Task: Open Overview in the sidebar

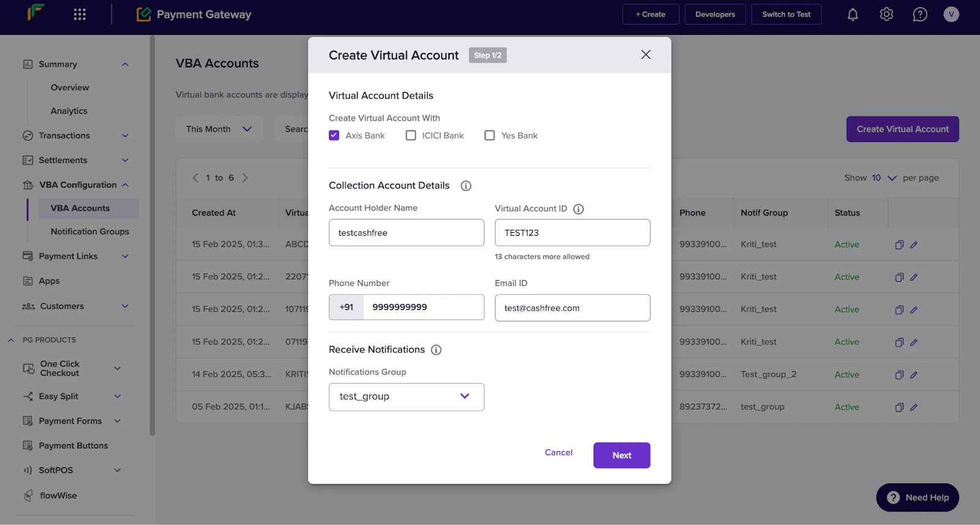Action: coord(70,88)
